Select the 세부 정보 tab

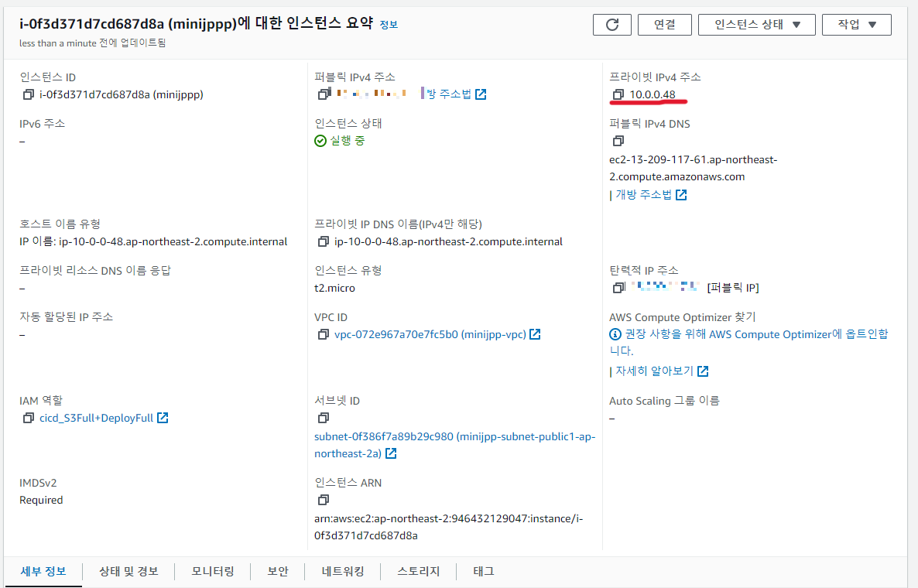43,571
